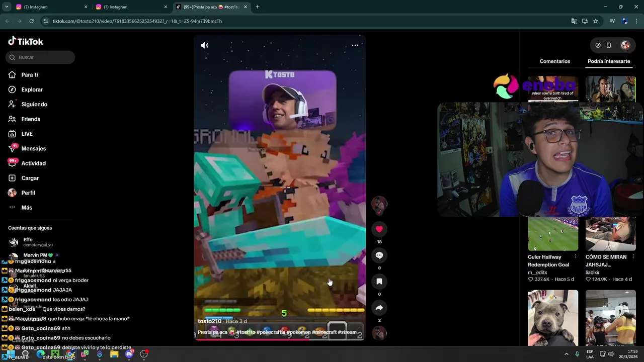Click the #pokemon hashtag in caption
Screen dimensions: 644x362
click(x=297, y=332)
